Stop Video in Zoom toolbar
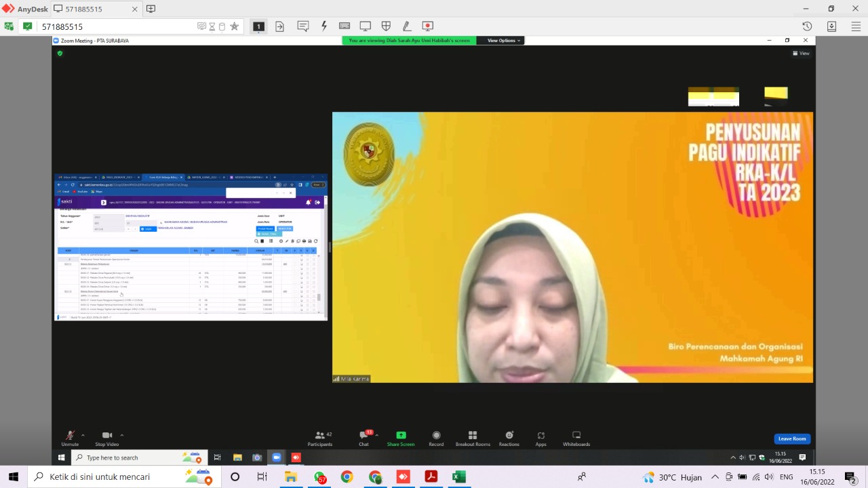The image size is (868, 488). pos(106,436)
